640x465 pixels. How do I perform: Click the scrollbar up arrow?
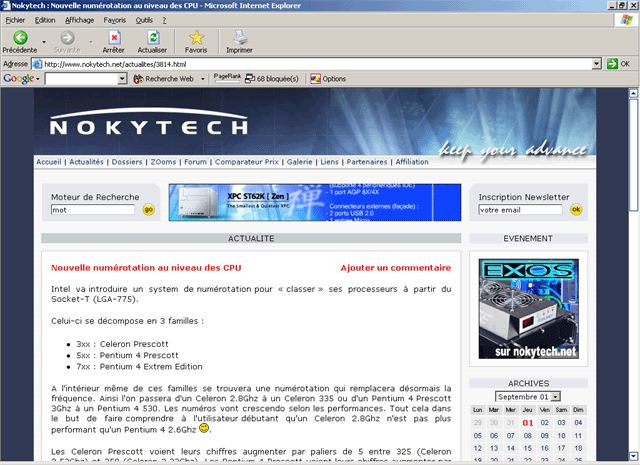(x=633, y=93)
